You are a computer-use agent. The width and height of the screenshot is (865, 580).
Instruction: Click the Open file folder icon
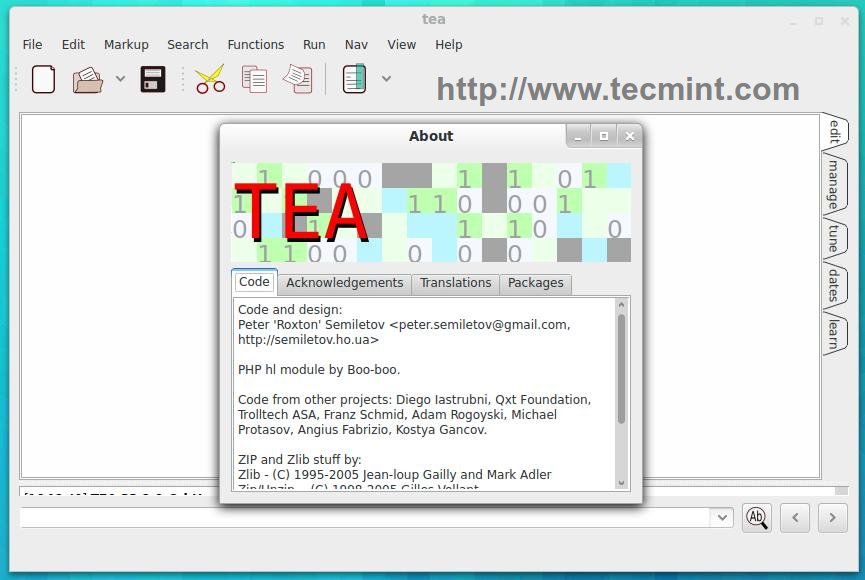[x=88, y=79]
